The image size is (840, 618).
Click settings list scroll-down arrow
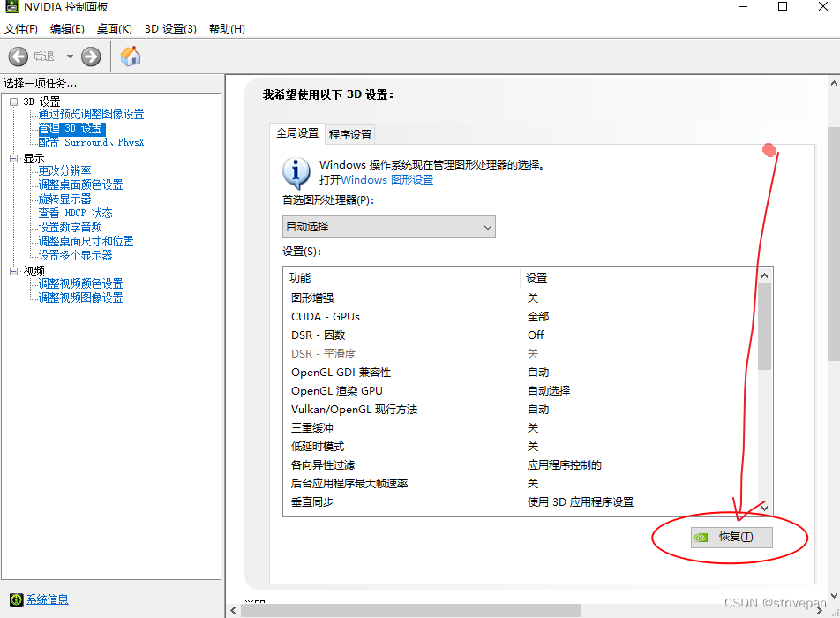[x=764, y=508]
